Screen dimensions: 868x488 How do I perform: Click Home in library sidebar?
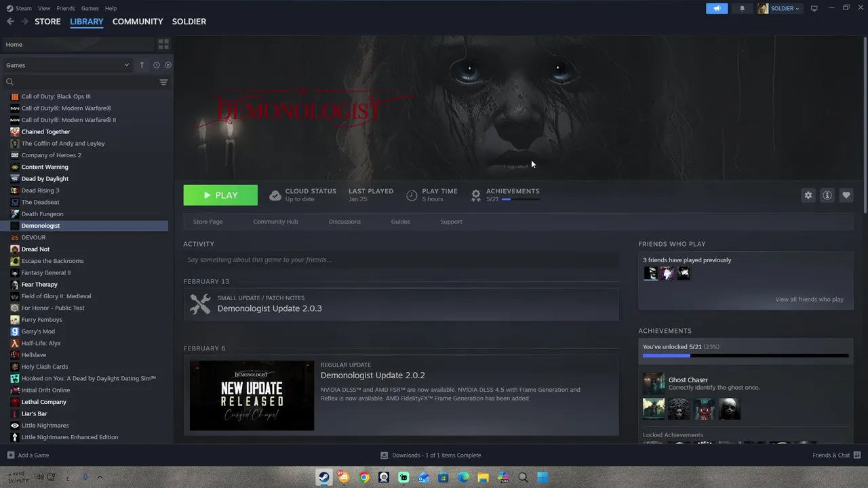coord(78,44)
